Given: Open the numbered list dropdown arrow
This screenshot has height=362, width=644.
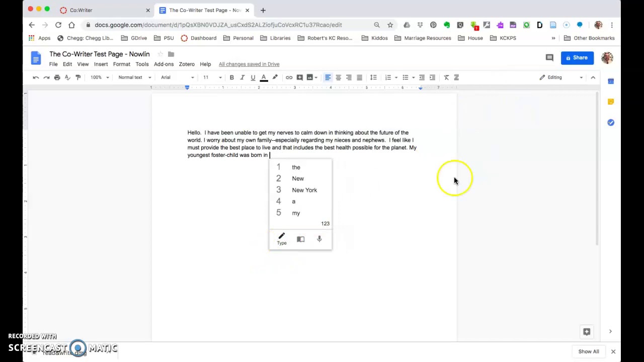Looking at the screenshot, I should click(396, 77).
